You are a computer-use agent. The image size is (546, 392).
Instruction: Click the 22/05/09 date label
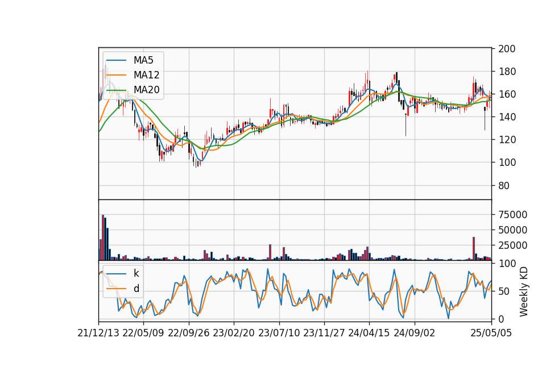(143, 333)
